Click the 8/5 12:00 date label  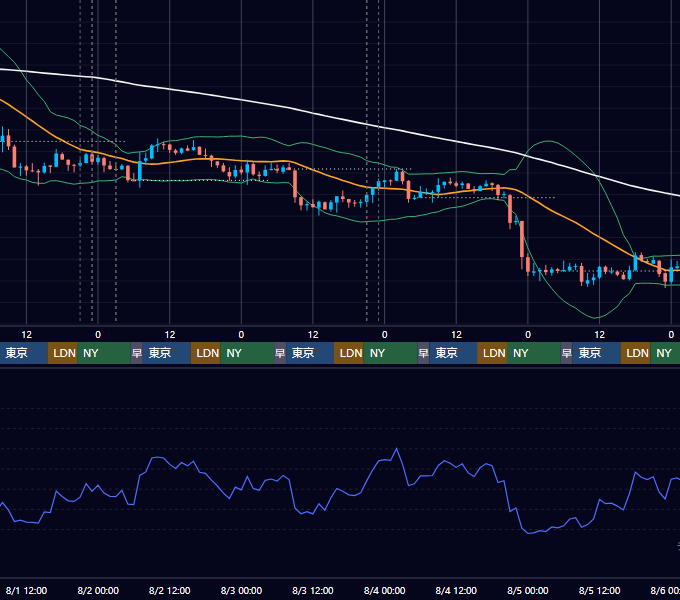(599, 590)
